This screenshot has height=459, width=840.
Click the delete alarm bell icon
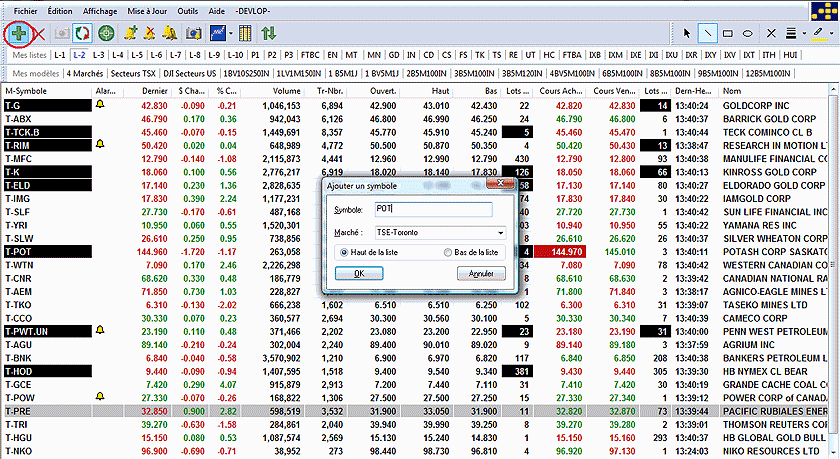(x=149, y=34)
